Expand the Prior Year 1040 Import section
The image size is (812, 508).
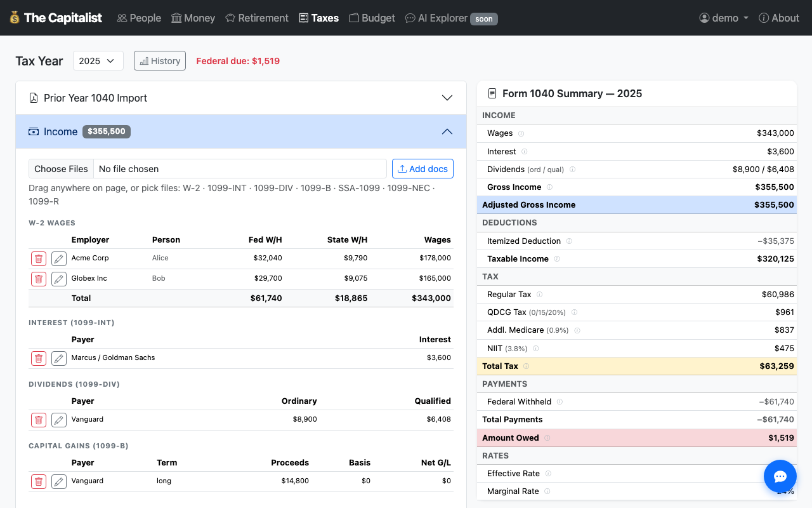447,98
